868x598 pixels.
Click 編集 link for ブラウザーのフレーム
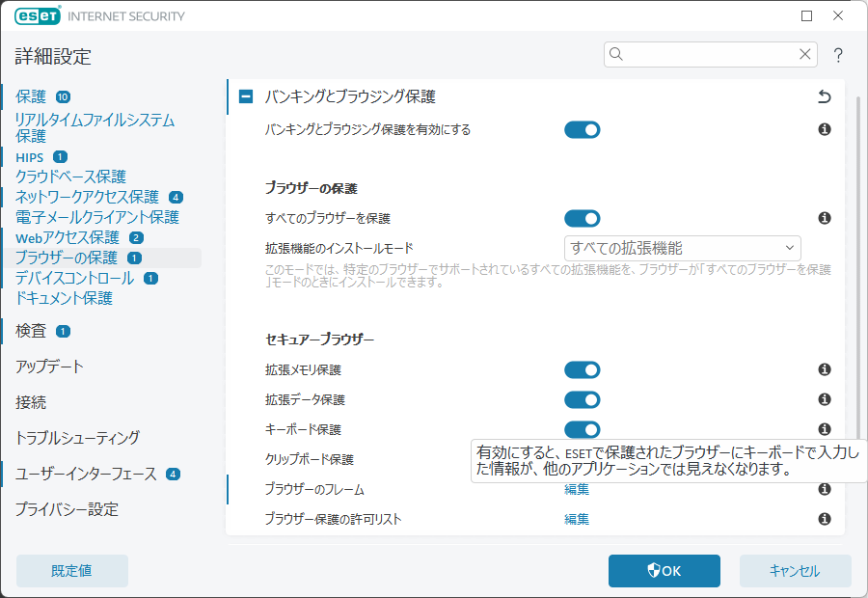point(577,489)
